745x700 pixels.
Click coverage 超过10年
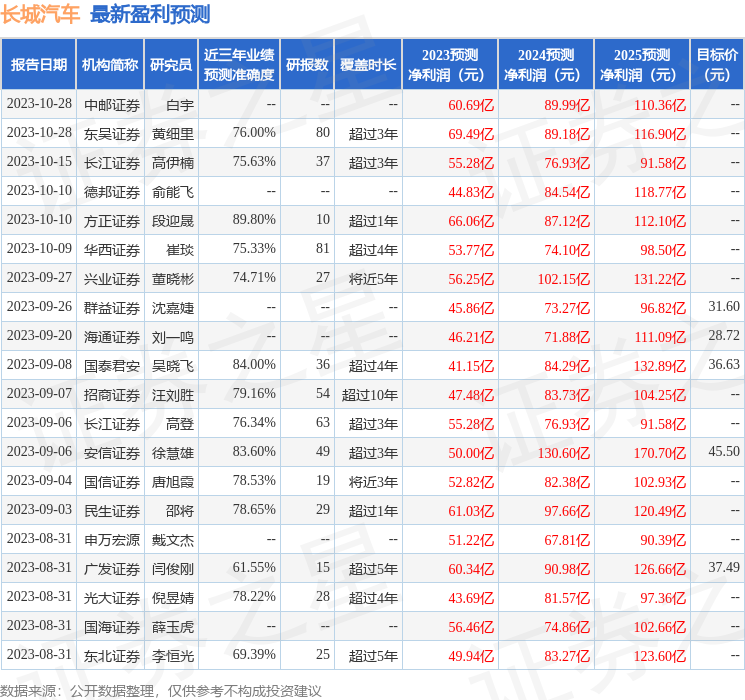[370, 395]
